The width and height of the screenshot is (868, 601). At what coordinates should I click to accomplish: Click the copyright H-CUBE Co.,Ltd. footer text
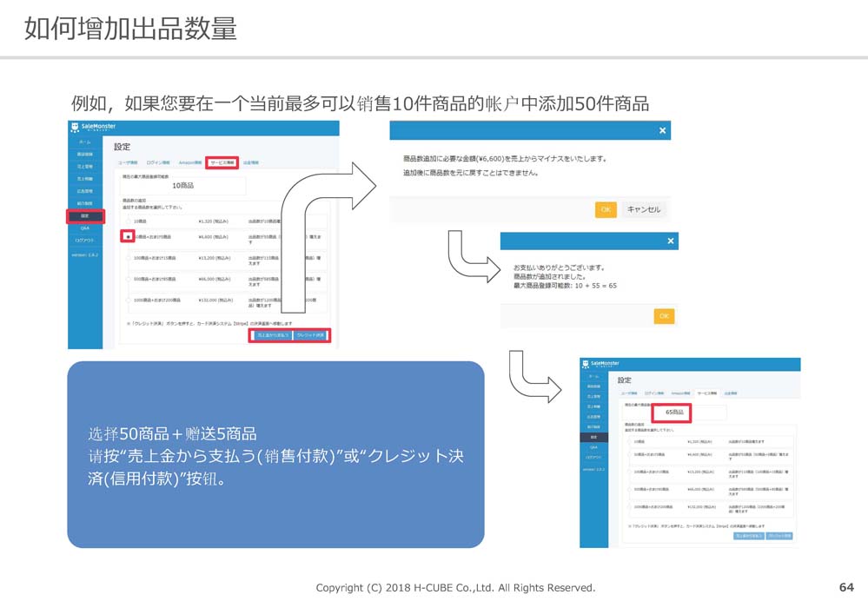[x=455, y=588]
